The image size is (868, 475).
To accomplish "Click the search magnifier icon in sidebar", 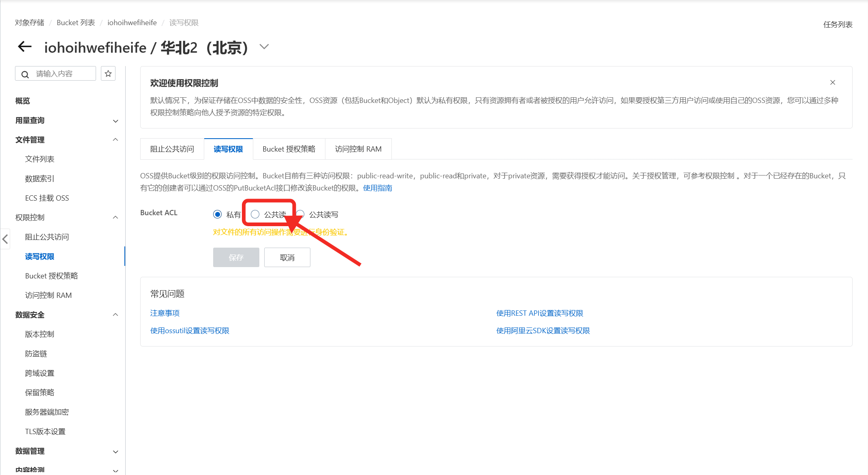I will [x=25, y=75].
